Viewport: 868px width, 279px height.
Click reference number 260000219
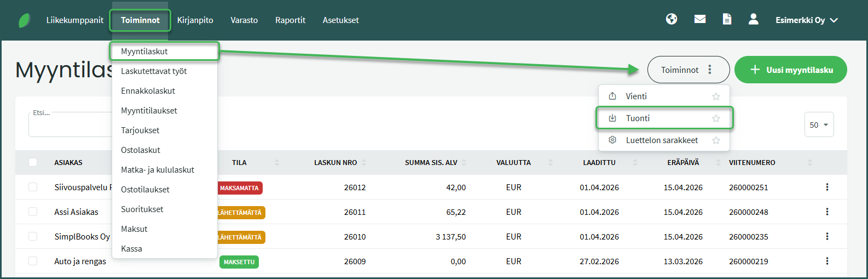(749, 261)
